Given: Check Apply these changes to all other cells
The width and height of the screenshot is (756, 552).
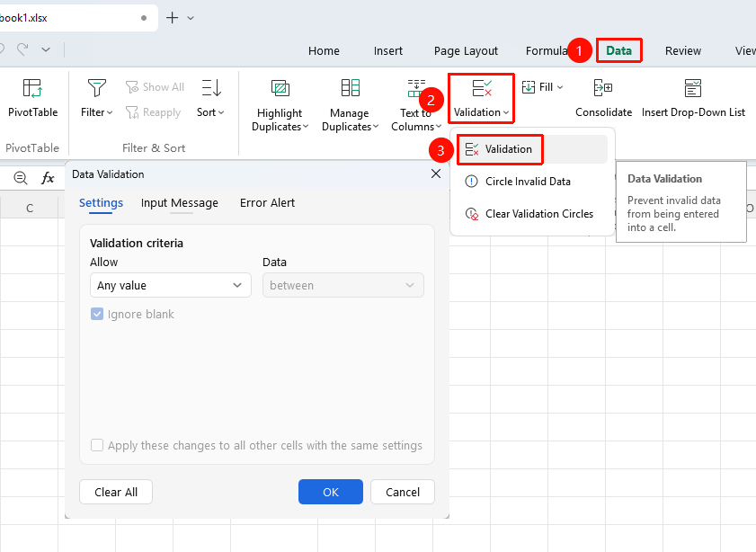Looking at the screenshot, I should point(97,445).
